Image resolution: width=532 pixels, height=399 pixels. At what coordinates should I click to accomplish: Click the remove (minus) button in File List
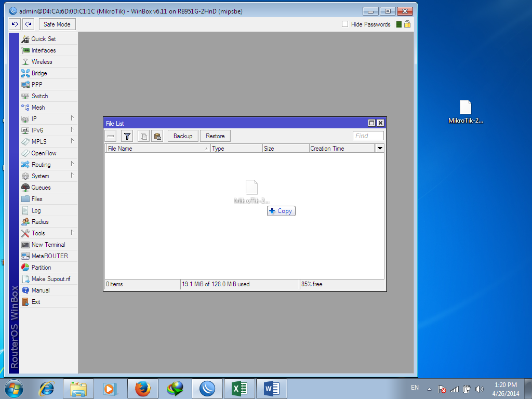coord(111,136)
